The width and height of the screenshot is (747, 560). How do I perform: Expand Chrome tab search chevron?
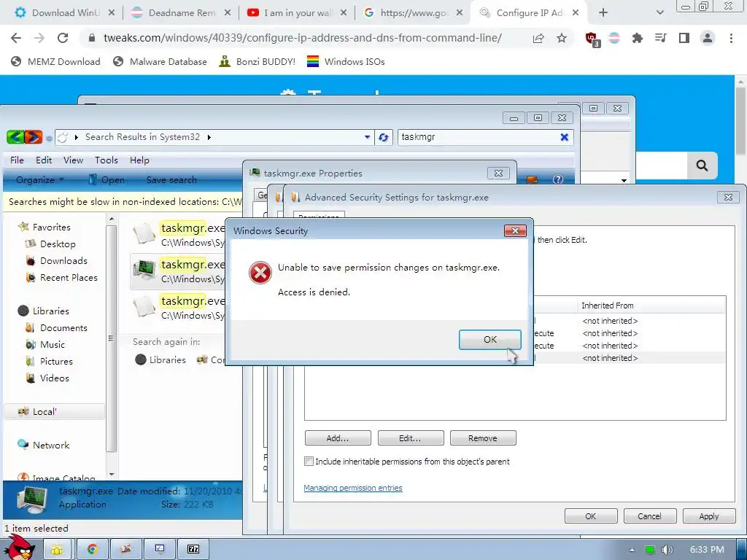pos(659,13)
